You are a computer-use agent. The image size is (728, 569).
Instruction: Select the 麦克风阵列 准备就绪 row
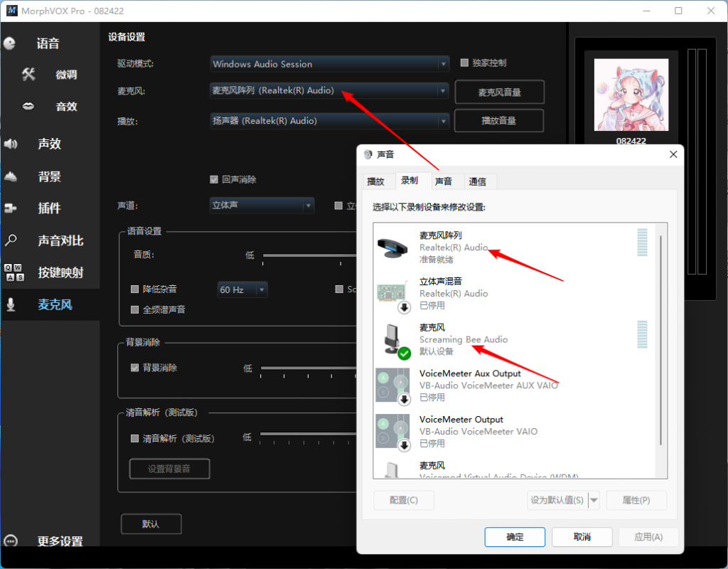point(514,248)
